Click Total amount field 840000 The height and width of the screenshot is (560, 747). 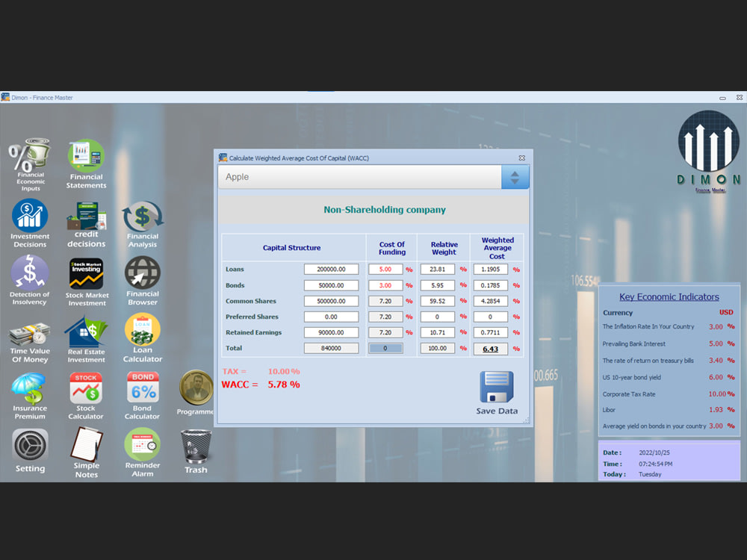[331, 348]
